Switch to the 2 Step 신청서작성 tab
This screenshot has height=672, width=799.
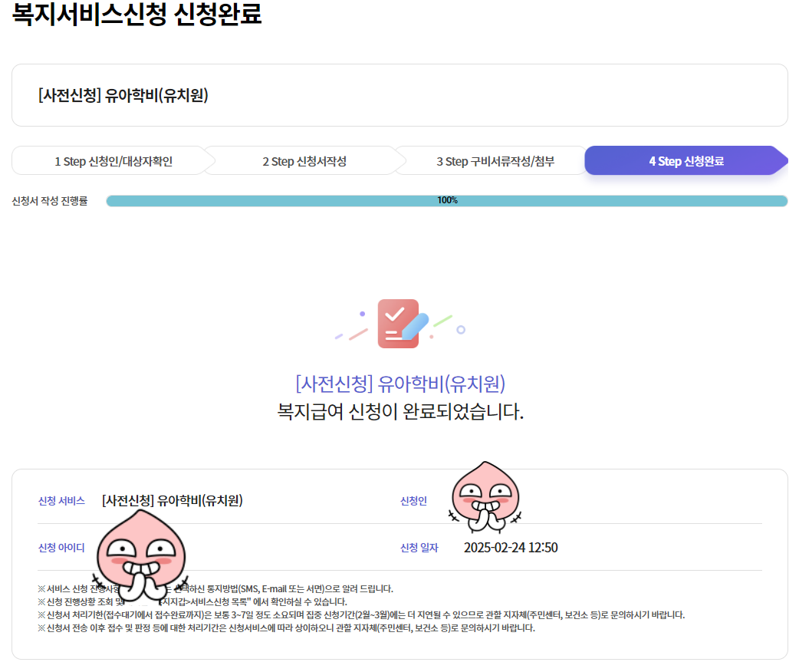click(303, 160)
